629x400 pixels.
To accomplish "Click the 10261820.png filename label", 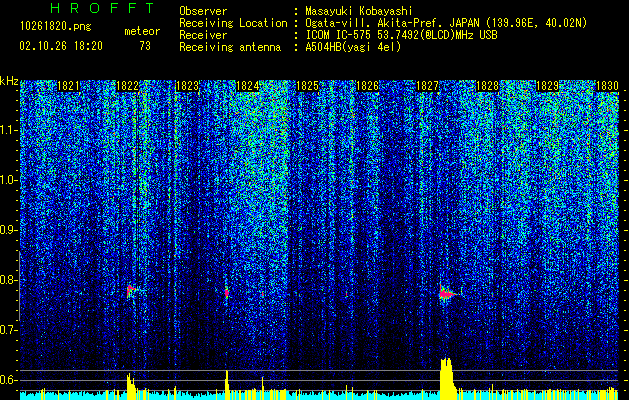I will [55, 27].
